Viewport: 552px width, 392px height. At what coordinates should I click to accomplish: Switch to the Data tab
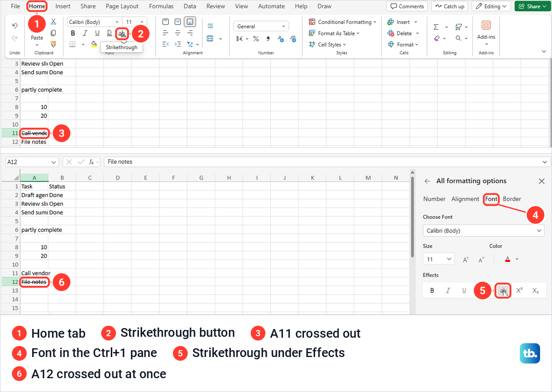click(x=190, y=6)
